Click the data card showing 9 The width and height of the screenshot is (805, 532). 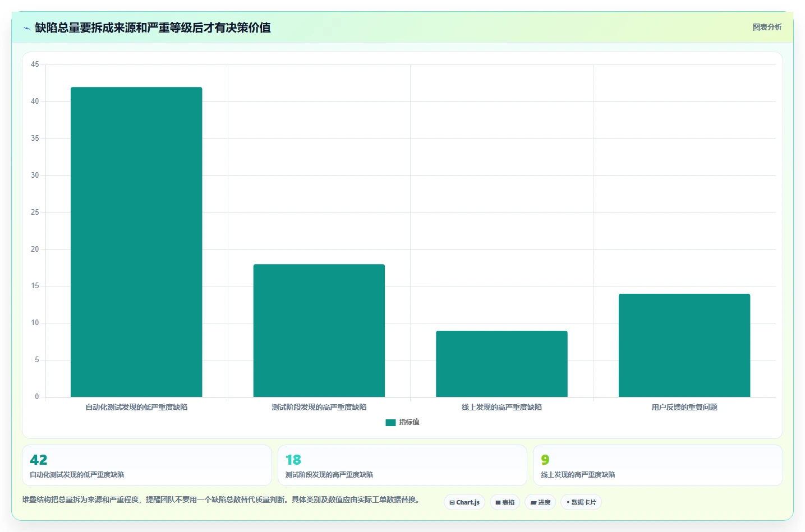pyautogui.click(x=657, y=465)
